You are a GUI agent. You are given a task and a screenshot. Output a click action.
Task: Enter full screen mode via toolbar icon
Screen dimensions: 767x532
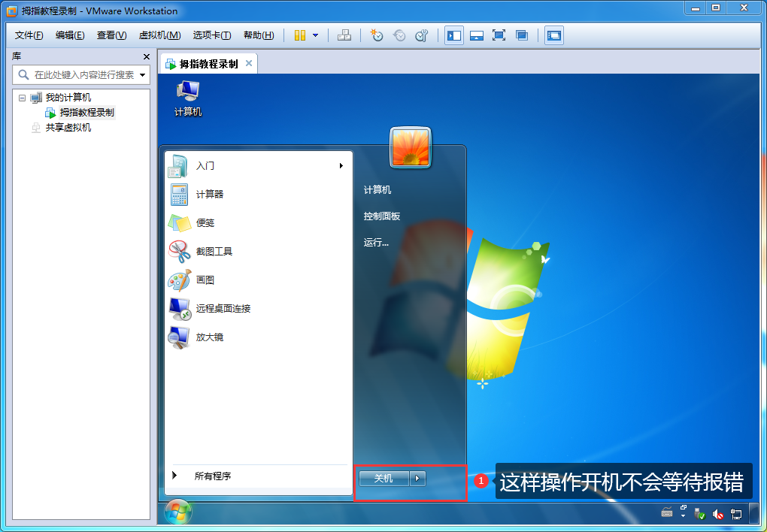pos(499,35)
